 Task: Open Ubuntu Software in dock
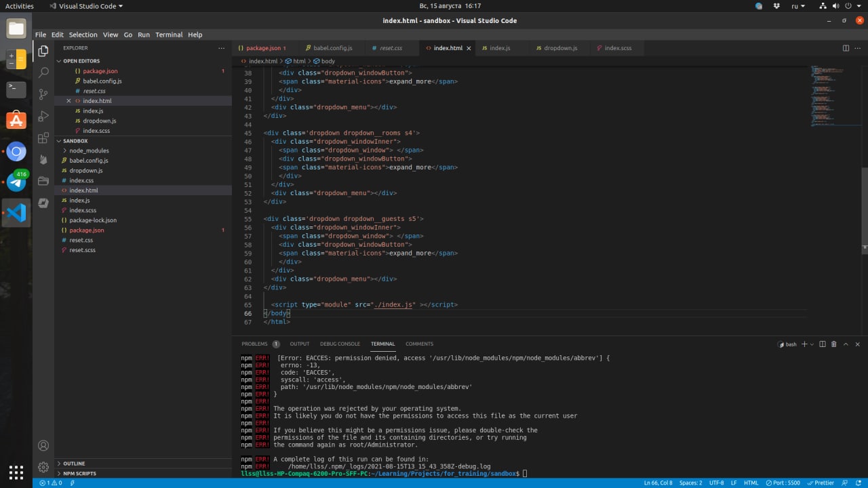16,121
